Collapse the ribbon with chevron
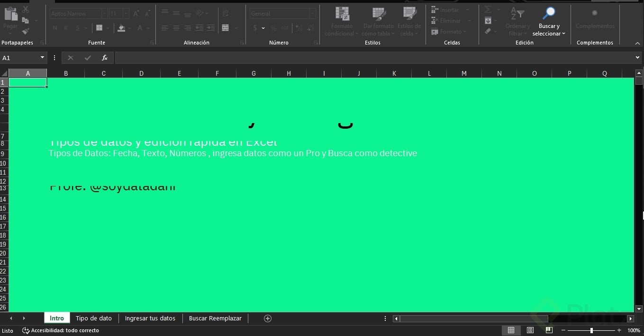 [x=637, y=43]
